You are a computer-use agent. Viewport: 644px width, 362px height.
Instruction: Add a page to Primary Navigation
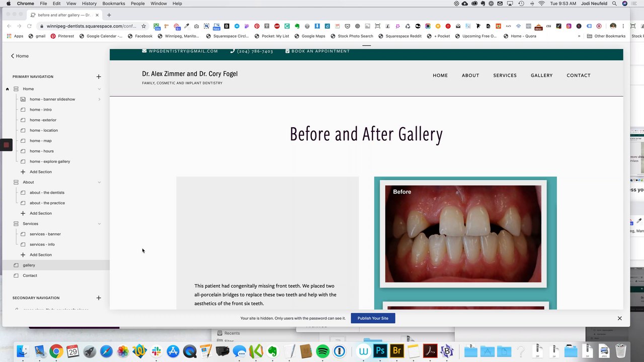tap(99, 77)
